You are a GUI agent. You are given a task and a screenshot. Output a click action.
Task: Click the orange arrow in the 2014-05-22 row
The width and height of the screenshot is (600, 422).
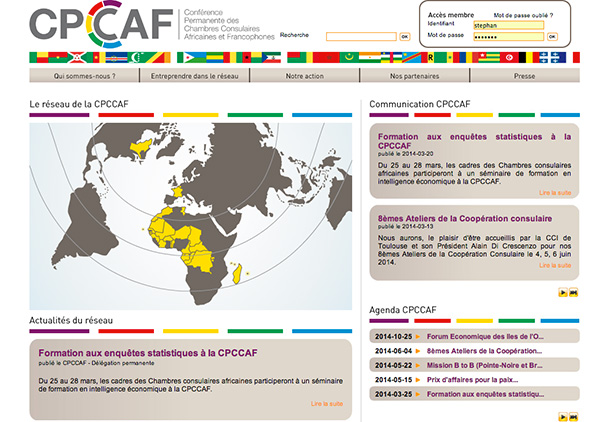(x=418, y=365)
